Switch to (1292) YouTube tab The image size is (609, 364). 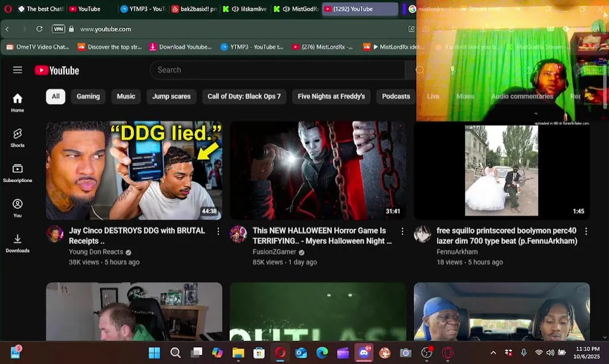pyautogui.click(x=360, y=9)
